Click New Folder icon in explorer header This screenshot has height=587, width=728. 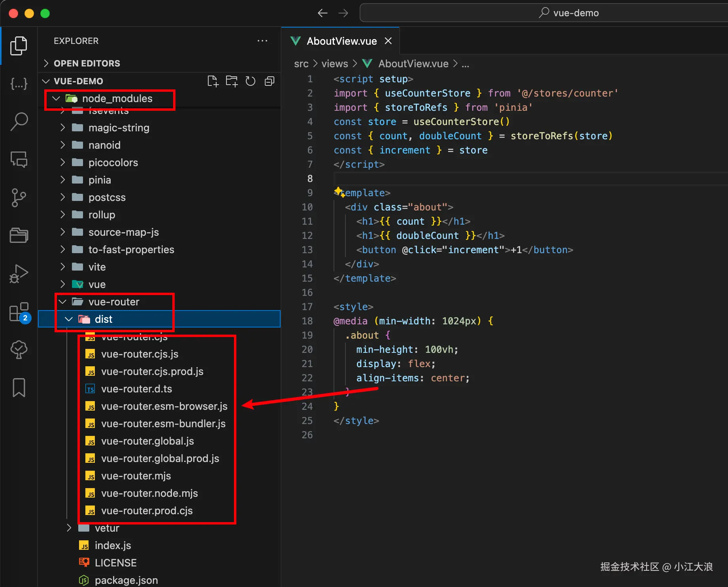tap(232, 81)
